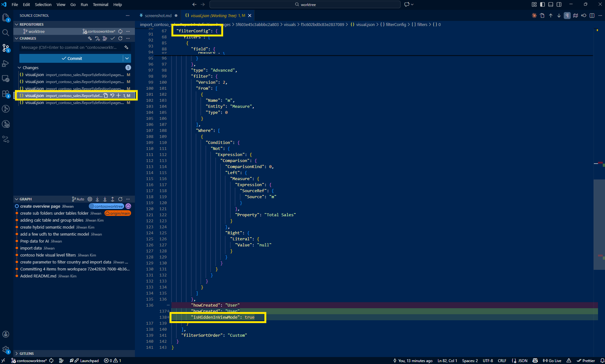
Task: Open the Explorer view in the activity bar
Action: pos(6,17)
